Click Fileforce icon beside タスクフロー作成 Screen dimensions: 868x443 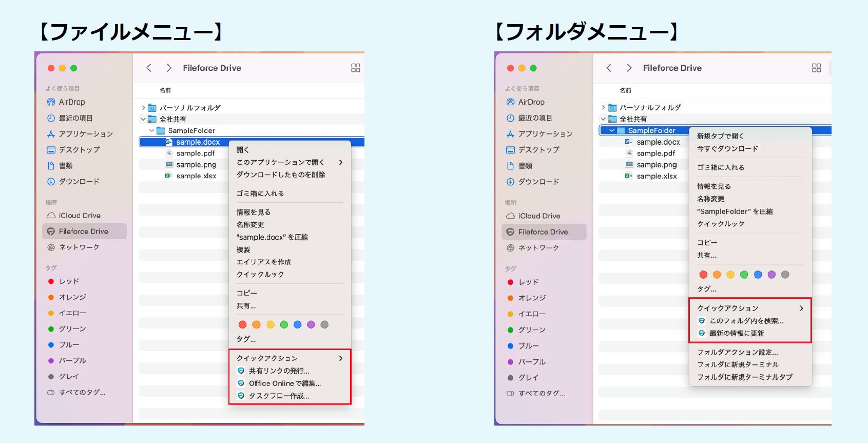[x=241, y=396]
